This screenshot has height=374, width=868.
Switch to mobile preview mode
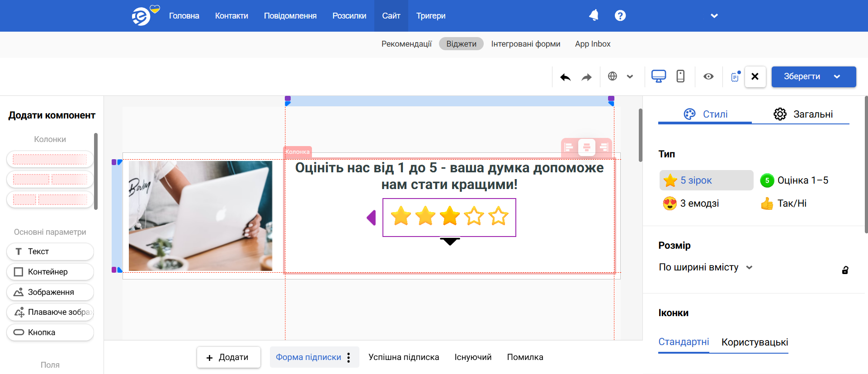[680, 76]
